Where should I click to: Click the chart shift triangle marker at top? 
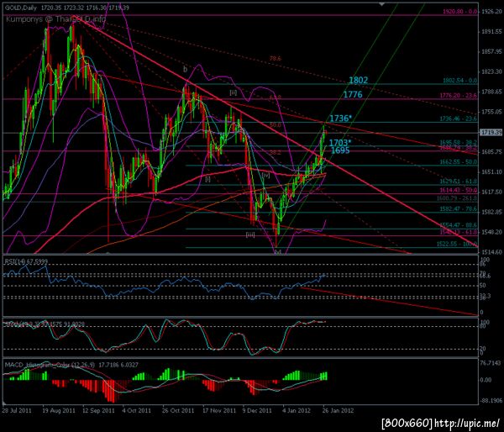(382, 4)
